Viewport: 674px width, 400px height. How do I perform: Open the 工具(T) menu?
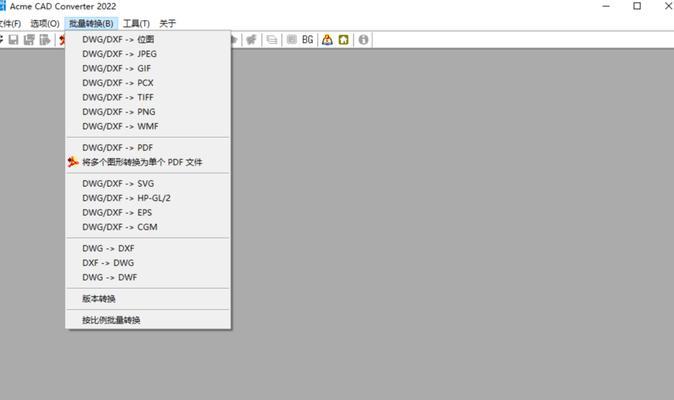coord(136,23)
